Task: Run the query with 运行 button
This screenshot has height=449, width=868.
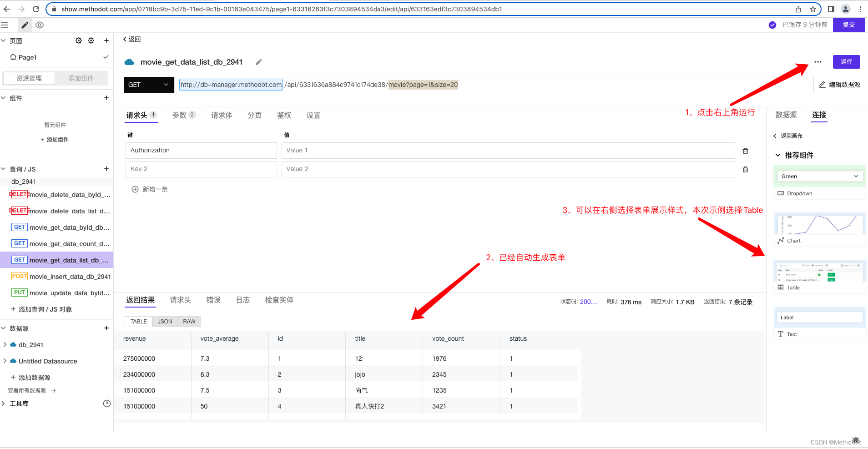Action: point(847,62)
